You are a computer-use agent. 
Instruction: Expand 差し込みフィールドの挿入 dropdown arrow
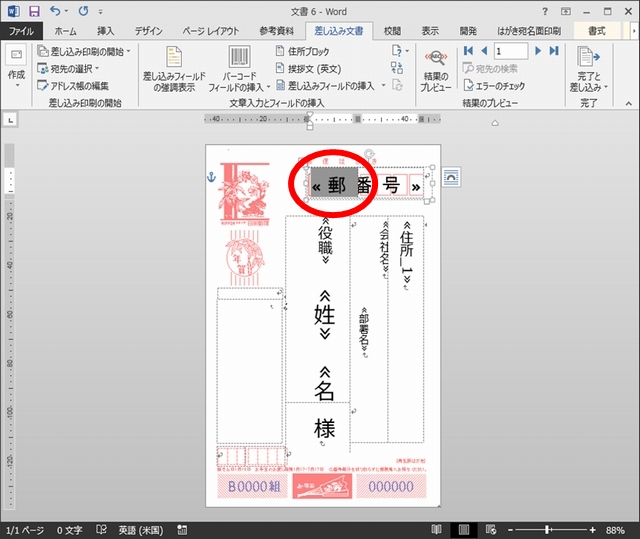pos(383,86)
